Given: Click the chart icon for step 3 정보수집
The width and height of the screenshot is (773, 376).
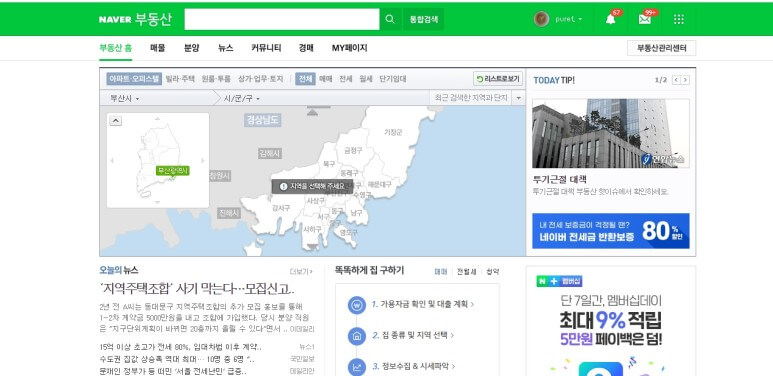Looking at the screenshot, I should tap(356, 367).
